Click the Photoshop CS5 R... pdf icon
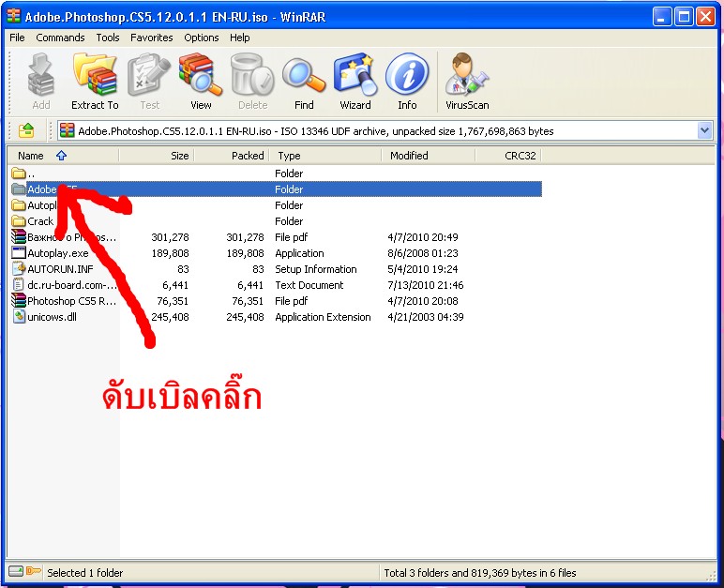This screenshot has width=724, height=588. [19, 300]
